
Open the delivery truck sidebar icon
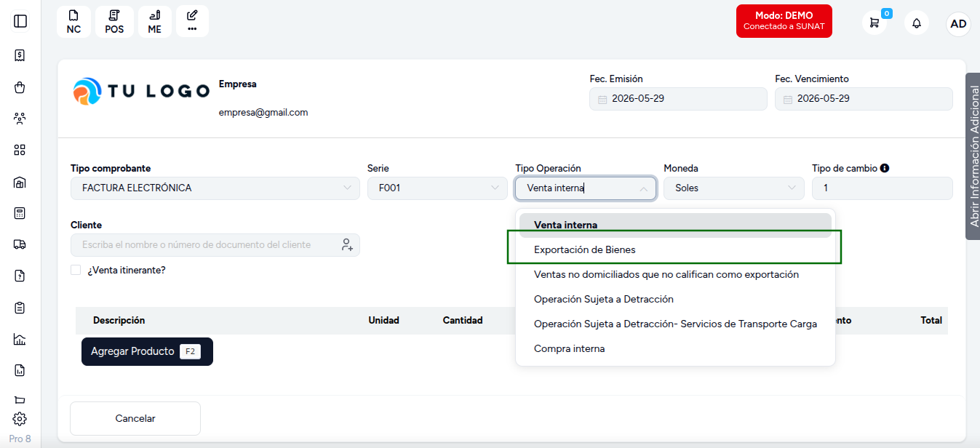tap(20, 244)
